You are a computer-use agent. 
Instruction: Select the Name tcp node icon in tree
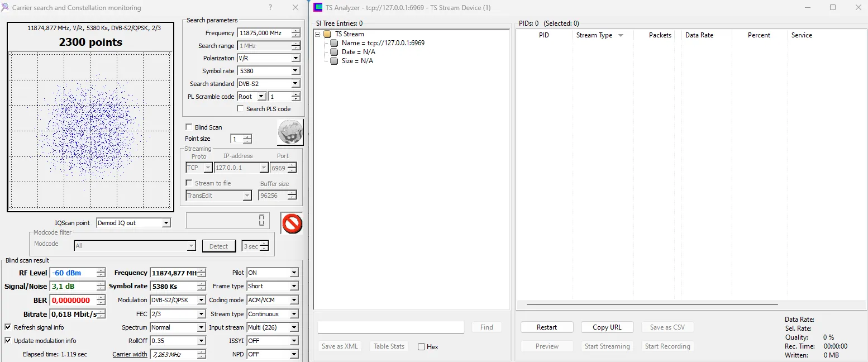pyautogui.click(x=334, y=43)
